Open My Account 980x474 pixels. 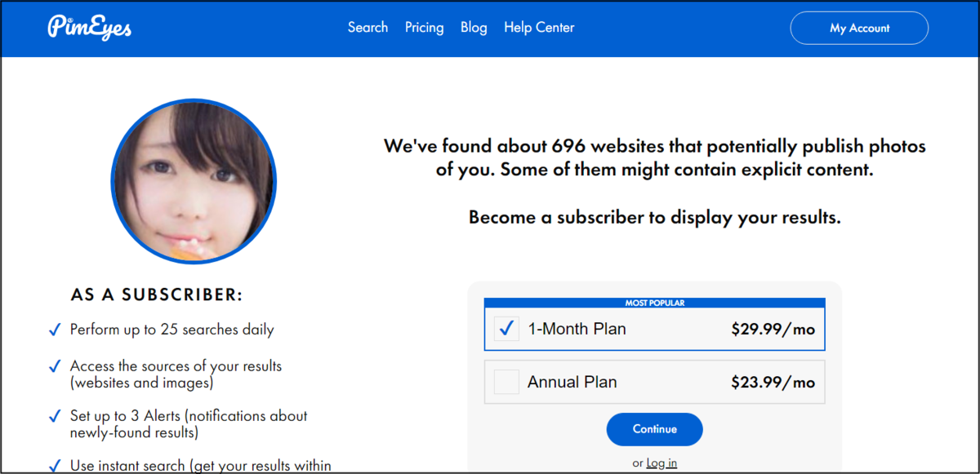859,28
